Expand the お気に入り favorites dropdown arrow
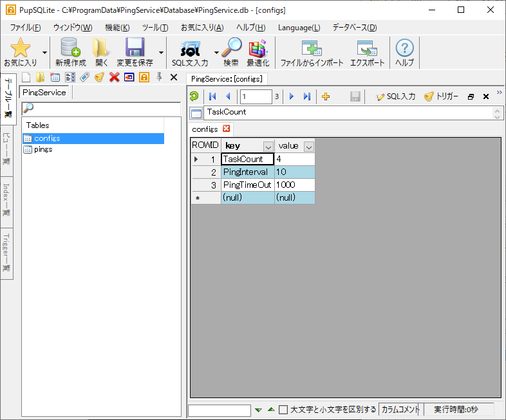The width and height of the screenshot is (506, 420). click(44, 53)
